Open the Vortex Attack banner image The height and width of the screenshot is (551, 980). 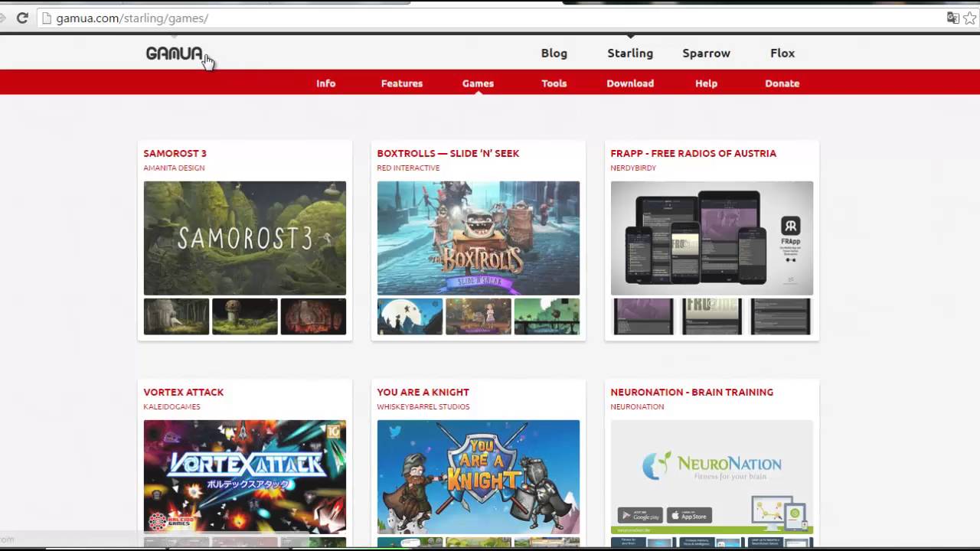tap(245, 477)
